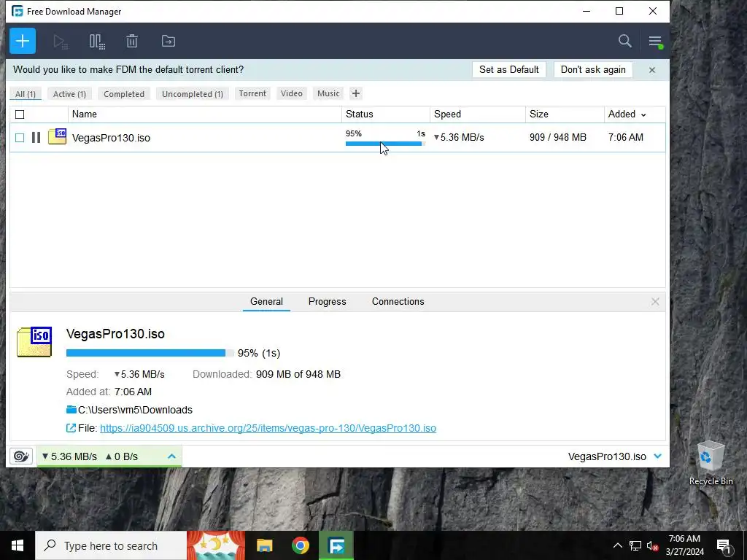Filter by Uncompleted (1) downloads
The height and width of the screenshot is (560, 747).
[193, 94]
